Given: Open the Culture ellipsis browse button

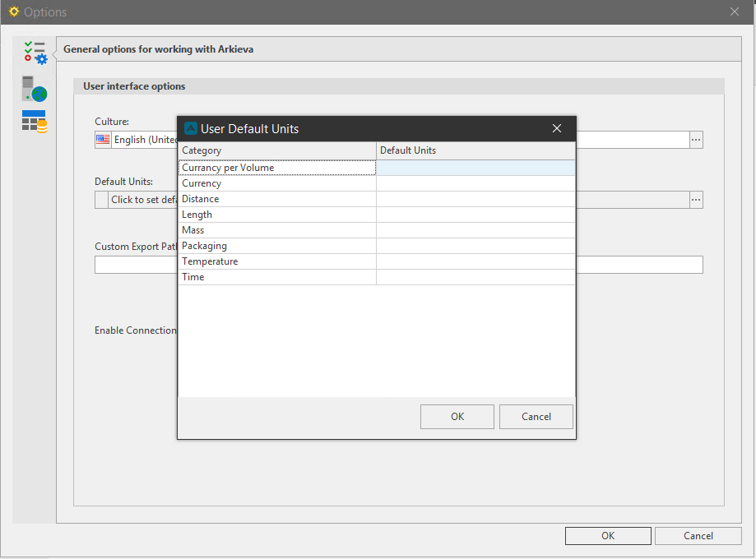Looking at the screenshot, I should (x=696, y=140).
